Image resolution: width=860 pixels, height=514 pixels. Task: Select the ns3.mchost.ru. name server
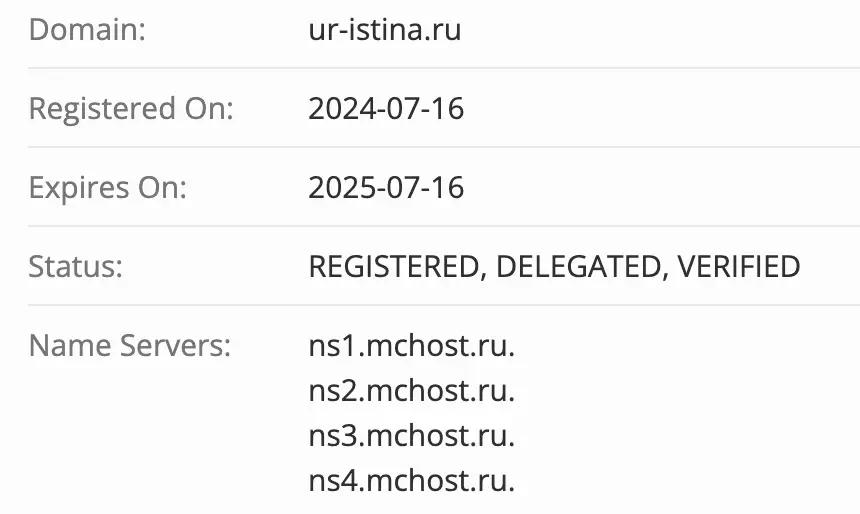[x=412, y=436]
